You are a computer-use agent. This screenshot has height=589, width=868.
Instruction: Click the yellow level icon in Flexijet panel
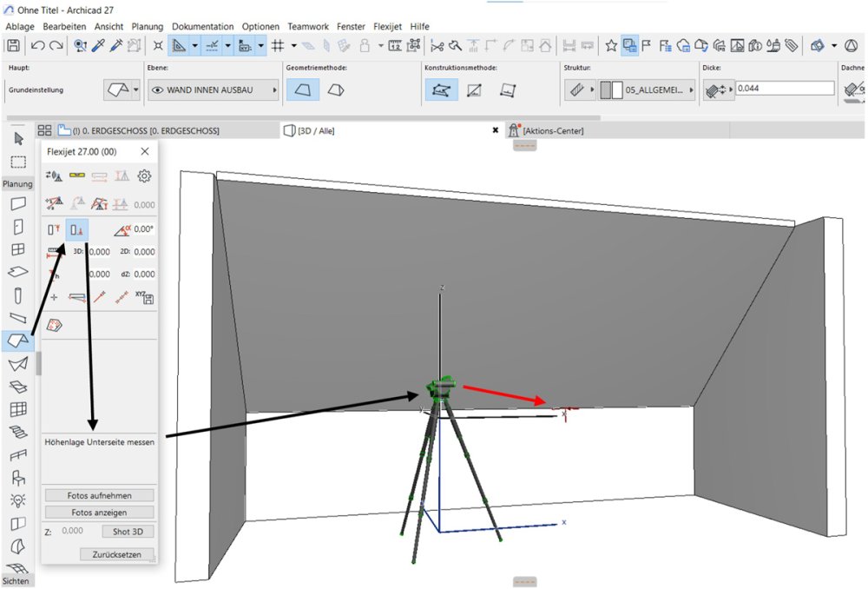pos(77,176)
